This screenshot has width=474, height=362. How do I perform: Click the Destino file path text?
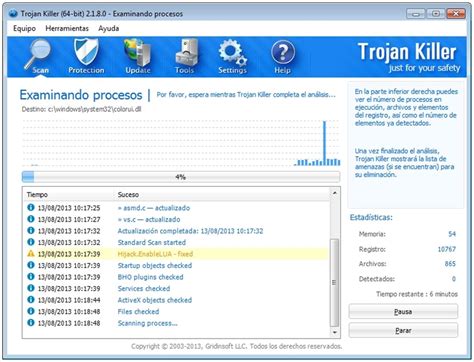pyautogui.click(x=82, y=109)
